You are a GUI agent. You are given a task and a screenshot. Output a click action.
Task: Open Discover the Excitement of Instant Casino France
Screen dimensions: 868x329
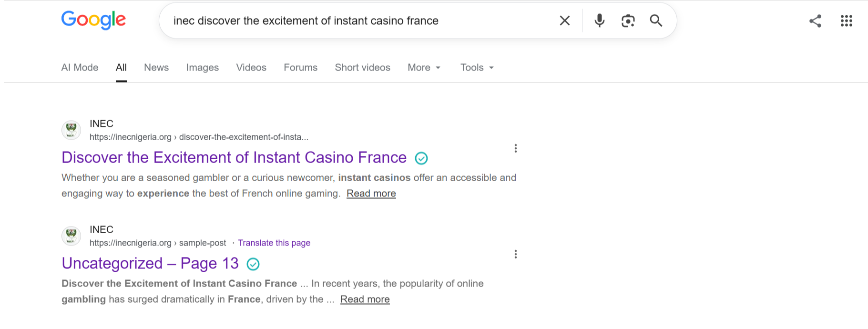[234, 157]
